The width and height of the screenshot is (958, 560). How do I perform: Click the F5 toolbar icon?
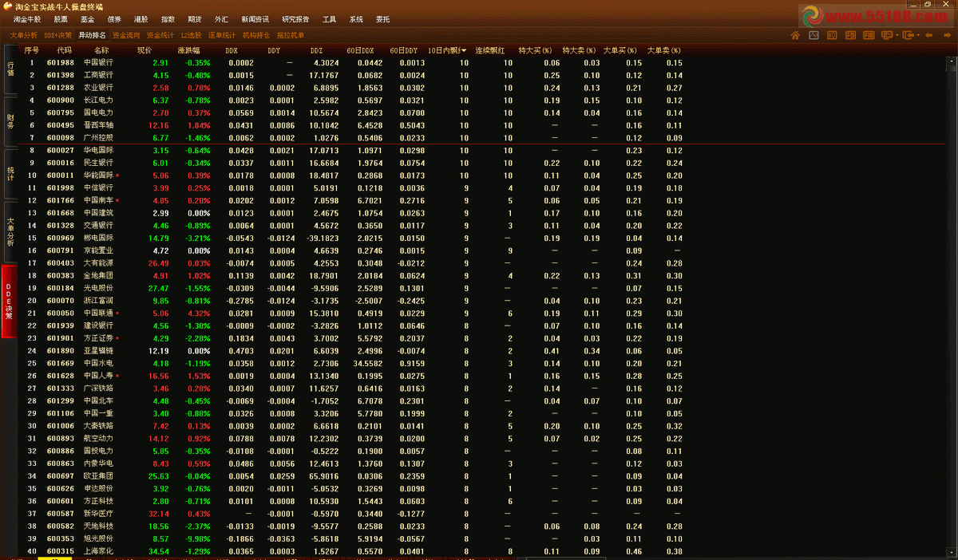850,35
